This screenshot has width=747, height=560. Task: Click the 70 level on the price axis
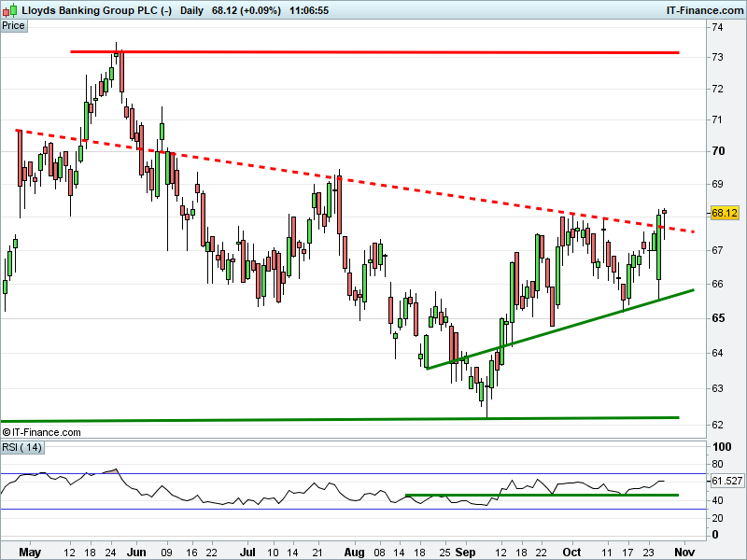(x=718, y=151)
